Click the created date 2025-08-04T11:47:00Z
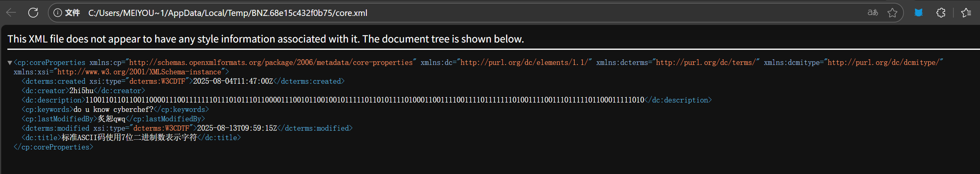The image size is (980, 174). [x=233, y=81]
